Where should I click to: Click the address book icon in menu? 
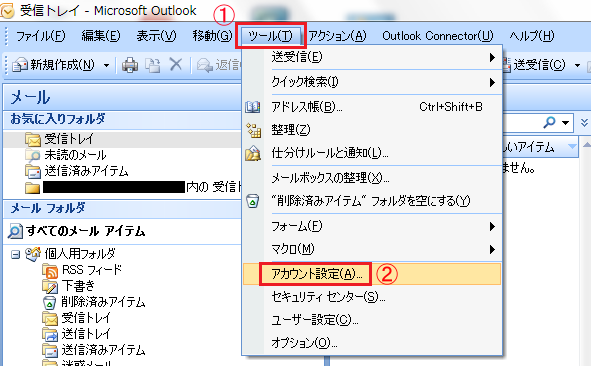coord(253,107)
